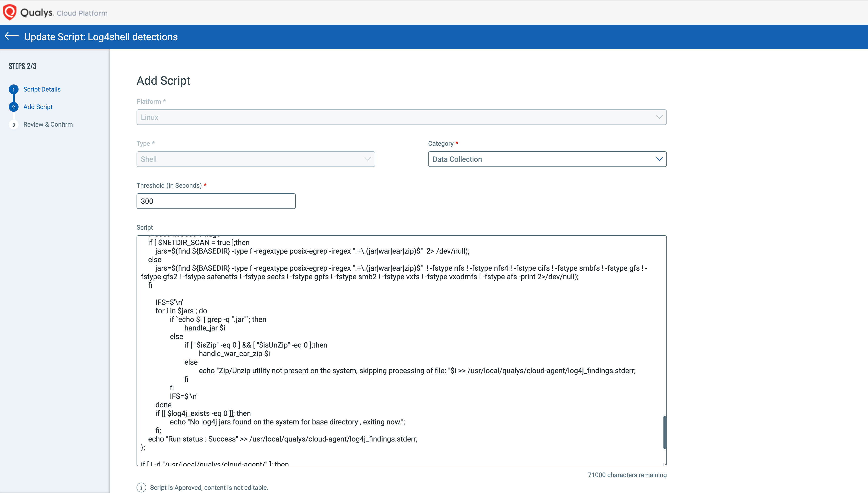The width and height of the screenshot is (868, 493).
Task: Go back using the left arrow icon
Action: pos(11,36)
